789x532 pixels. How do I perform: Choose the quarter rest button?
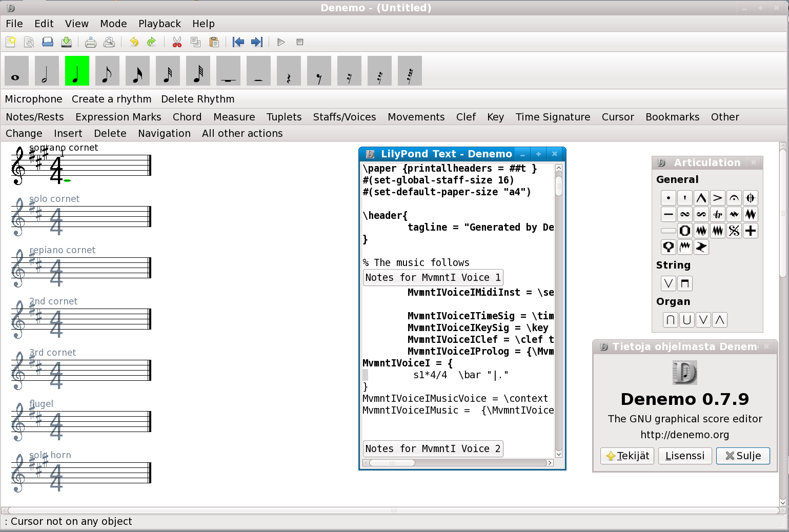click(x=289, y=71)
